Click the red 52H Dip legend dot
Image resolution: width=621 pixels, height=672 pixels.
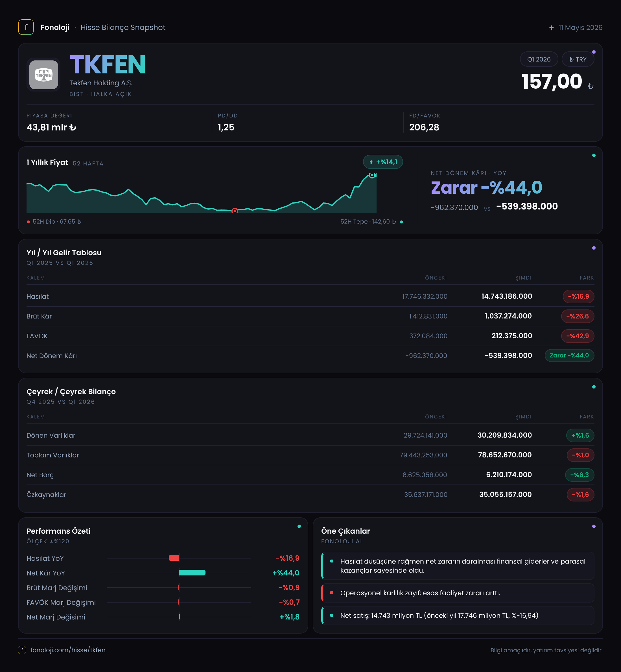(28, 222)
